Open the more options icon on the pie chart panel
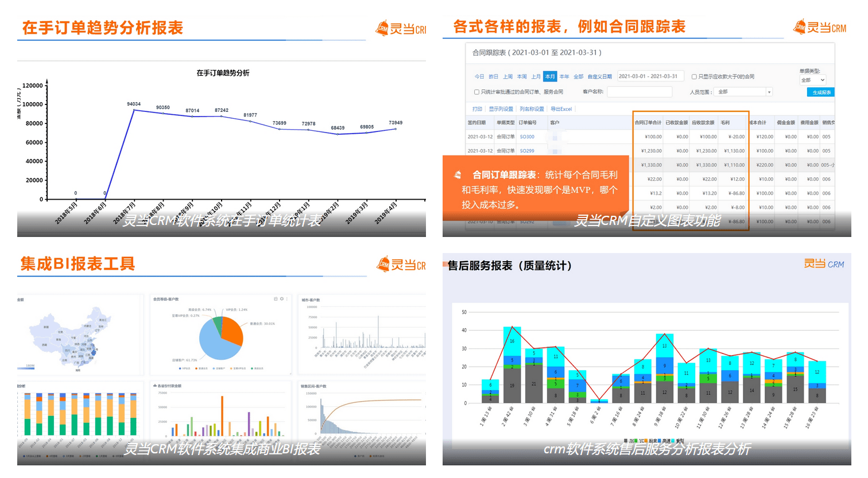 287,299
